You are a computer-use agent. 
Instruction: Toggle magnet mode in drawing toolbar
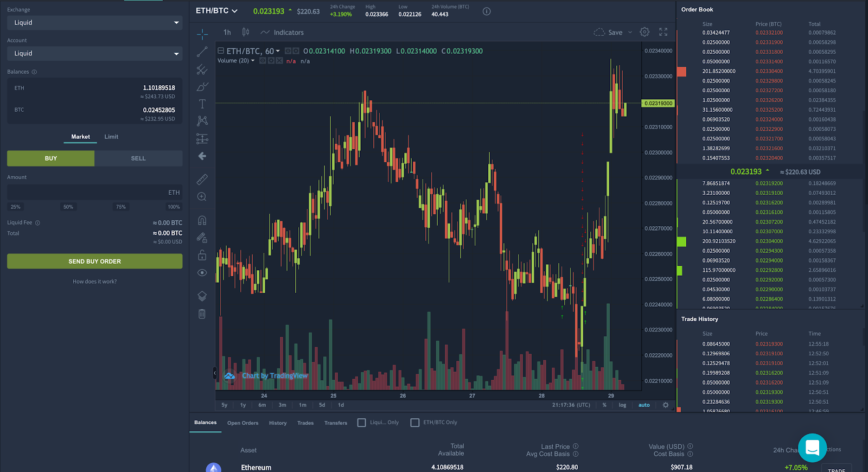(x=202, y=220)
